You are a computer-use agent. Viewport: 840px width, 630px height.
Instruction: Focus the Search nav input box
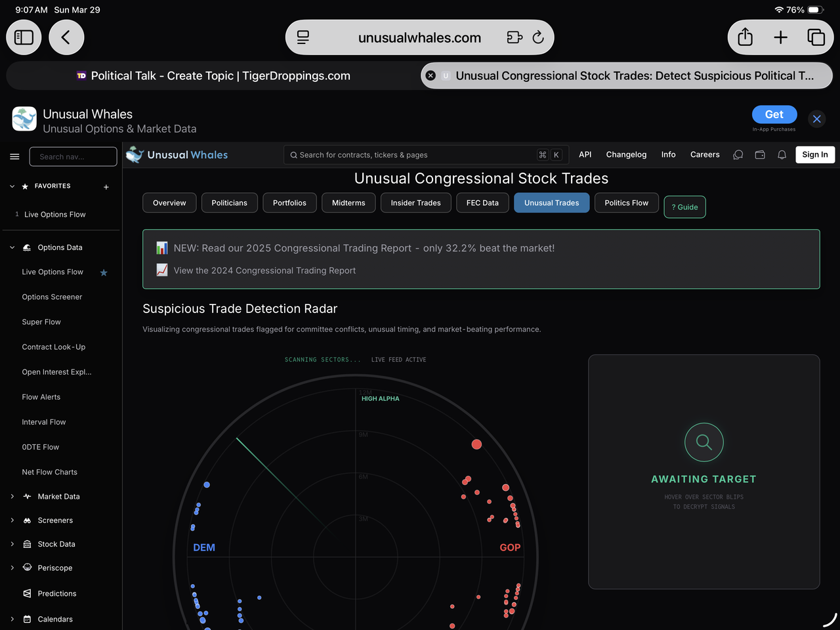(73, 156)
